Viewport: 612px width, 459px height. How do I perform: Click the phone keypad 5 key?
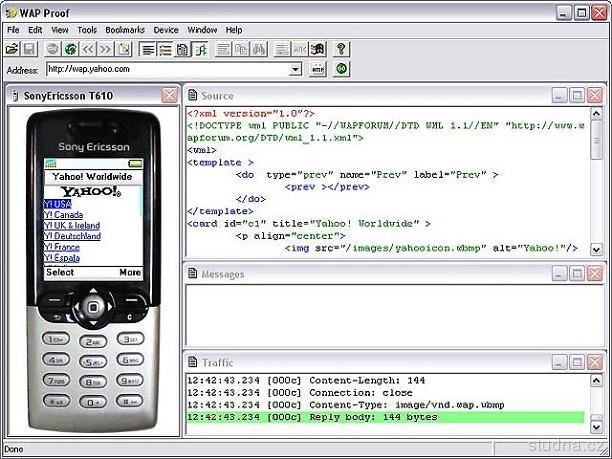pos(93,362)
